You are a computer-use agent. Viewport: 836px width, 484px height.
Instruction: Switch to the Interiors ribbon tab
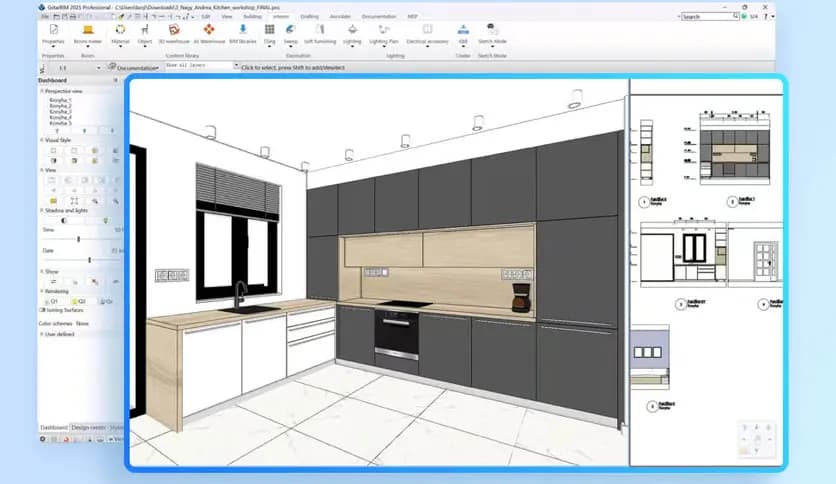click(x=280, y=17)
